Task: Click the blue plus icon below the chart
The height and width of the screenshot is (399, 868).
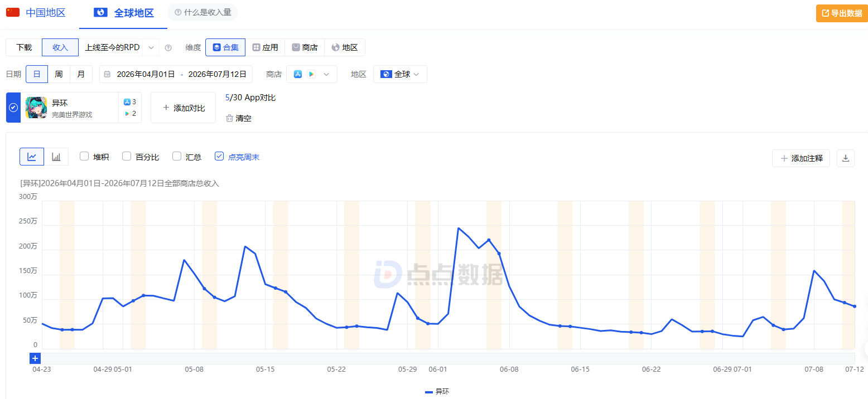Action: (35, 358)
